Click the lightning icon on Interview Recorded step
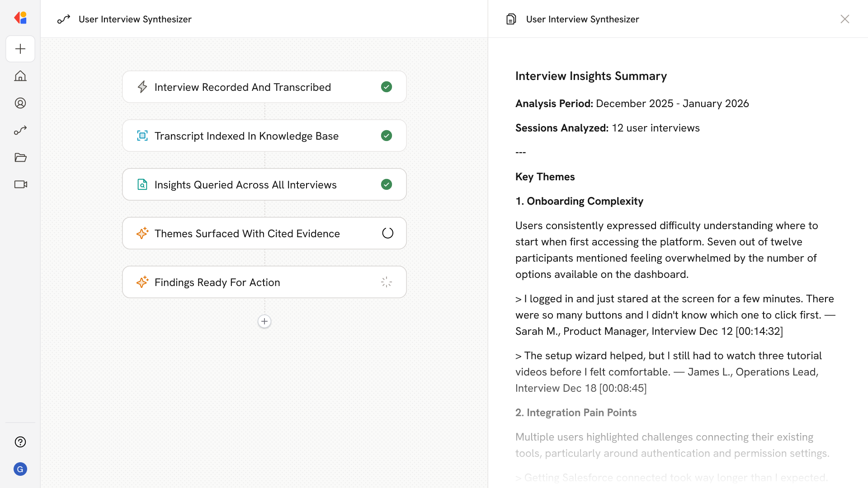Screen dimensions: 868x488 (142, 87)
